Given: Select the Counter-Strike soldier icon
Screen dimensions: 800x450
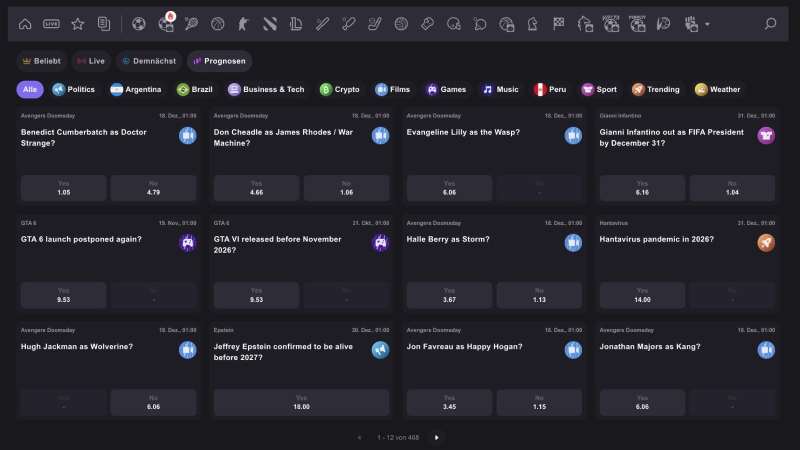Looking at the screenshot, I should tap(243, 24).
